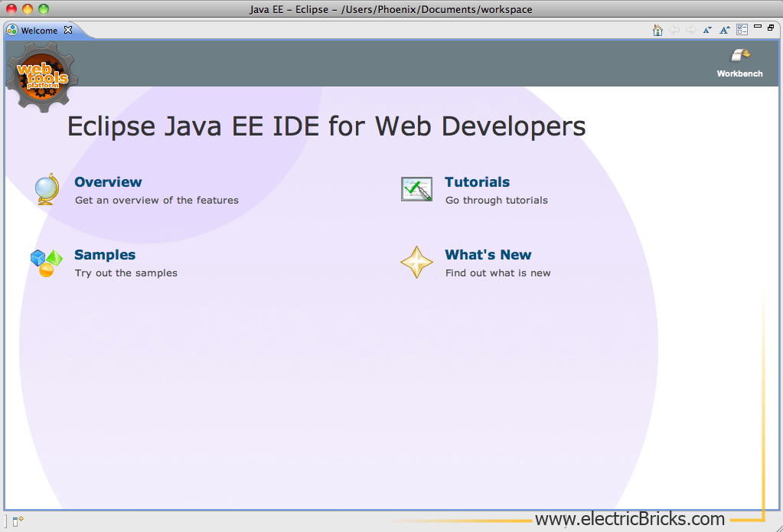
Task: Click the Navigate Back arrow icon
Action: (x=674, y=29)
